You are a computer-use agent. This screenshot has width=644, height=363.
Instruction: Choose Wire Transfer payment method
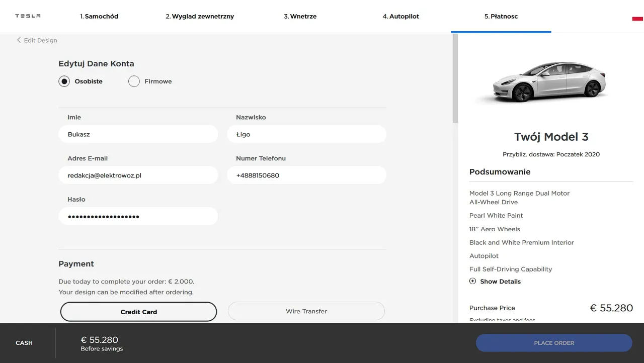pyautogui.click(x=306, y=311)
